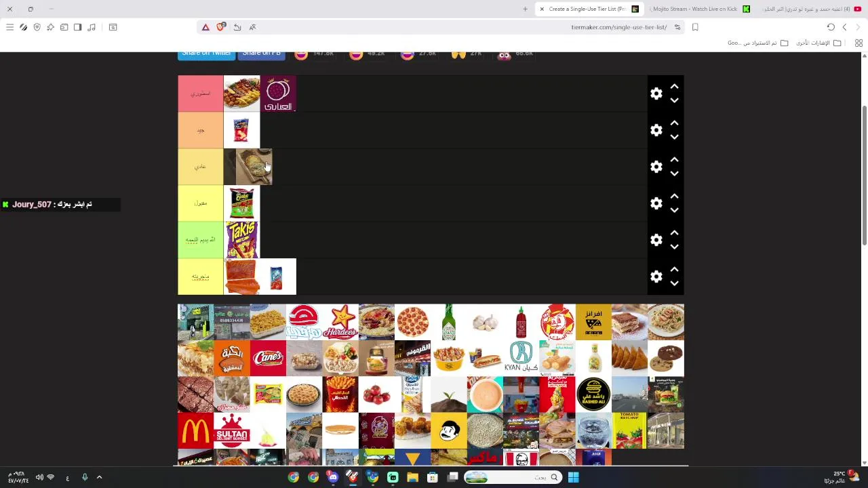Switch to Mojito Stream Kick tab
Viewport: 868px width, 488px height.
coord(698,9)
